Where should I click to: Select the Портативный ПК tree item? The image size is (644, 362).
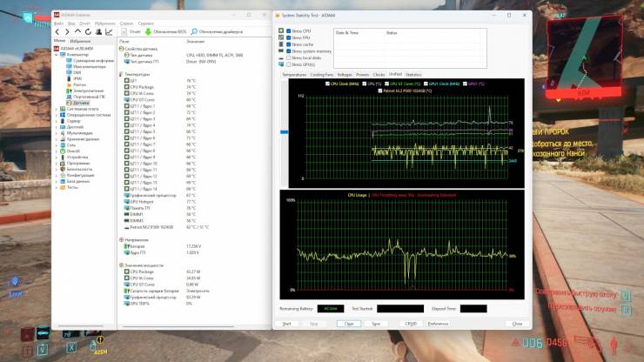(x=89, y=97)
